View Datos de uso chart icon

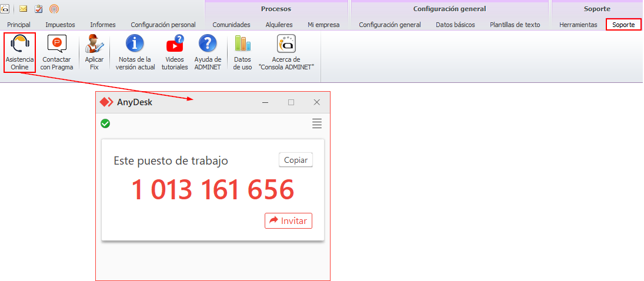[x=242, y=52]
